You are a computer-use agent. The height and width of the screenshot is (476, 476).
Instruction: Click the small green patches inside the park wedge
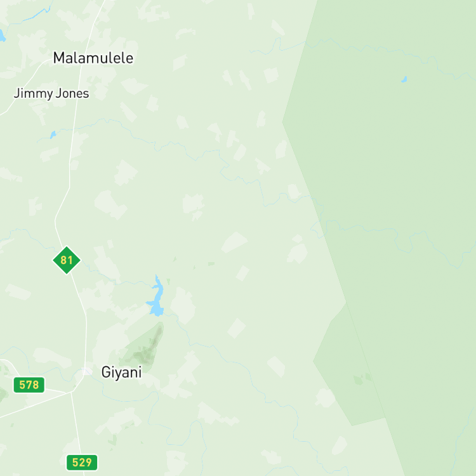[x=362, y=379]
